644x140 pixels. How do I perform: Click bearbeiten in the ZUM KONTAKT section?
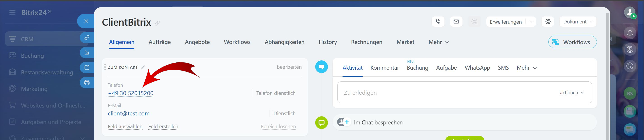click(x=289, y=67)
